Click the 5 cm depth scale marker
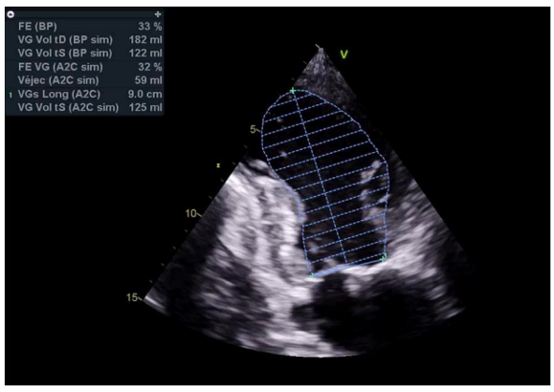The height and width of the screenshot is (392, 554). click(255, 130)
